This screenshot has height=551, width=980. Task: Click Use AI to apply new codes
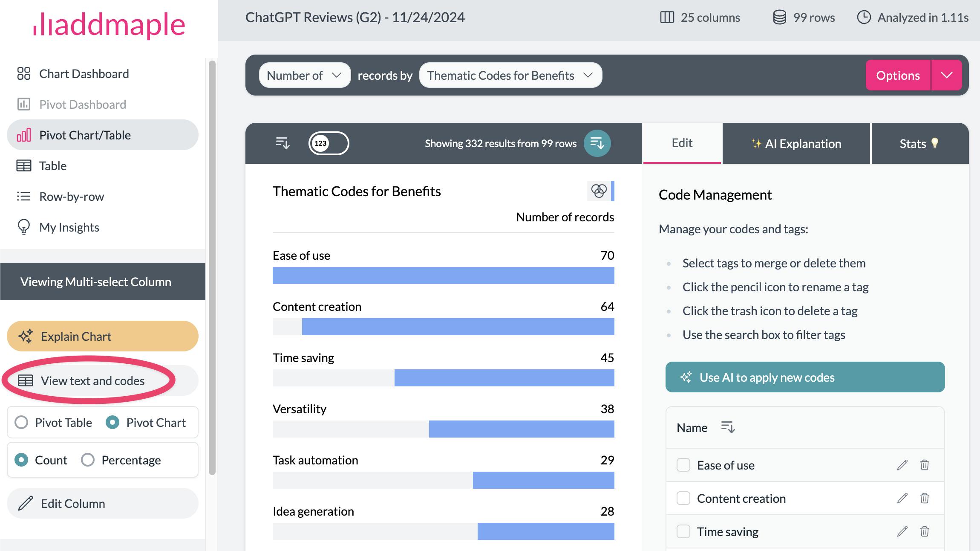click(x=805, y=377)
